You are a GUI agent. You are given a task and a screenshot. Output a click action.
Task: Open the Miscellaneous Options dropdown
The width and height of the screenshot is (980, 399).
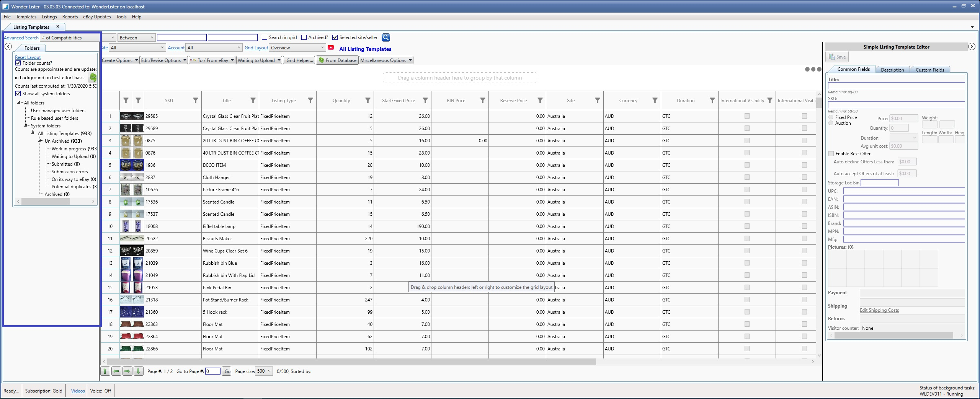coord(386,60)
